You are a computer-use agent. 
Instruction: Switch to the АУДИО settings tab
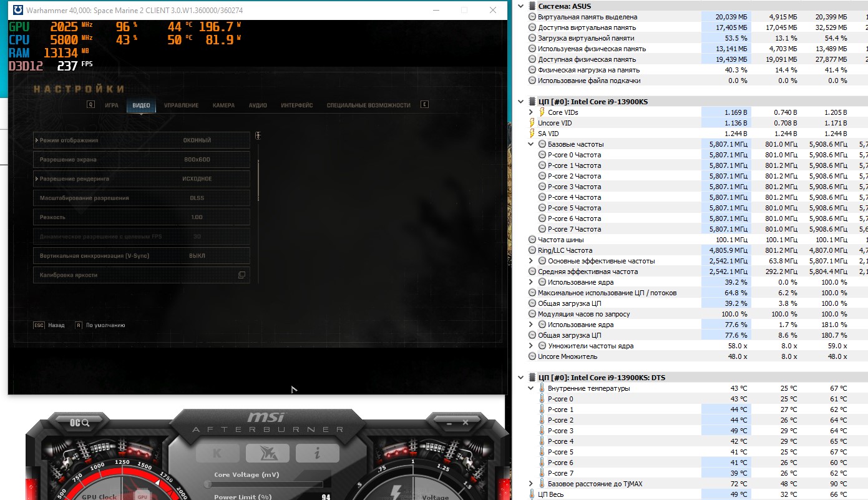pyautogui.click(x=258, y=105)
